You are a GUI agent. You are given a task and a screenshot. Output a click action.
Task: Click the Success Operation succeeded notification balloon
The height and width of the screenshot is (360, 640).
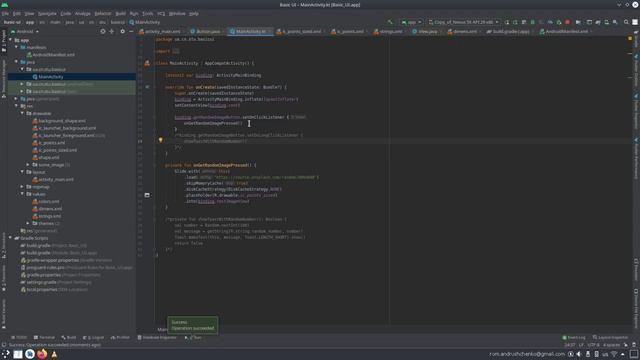(x=192, y=325)
